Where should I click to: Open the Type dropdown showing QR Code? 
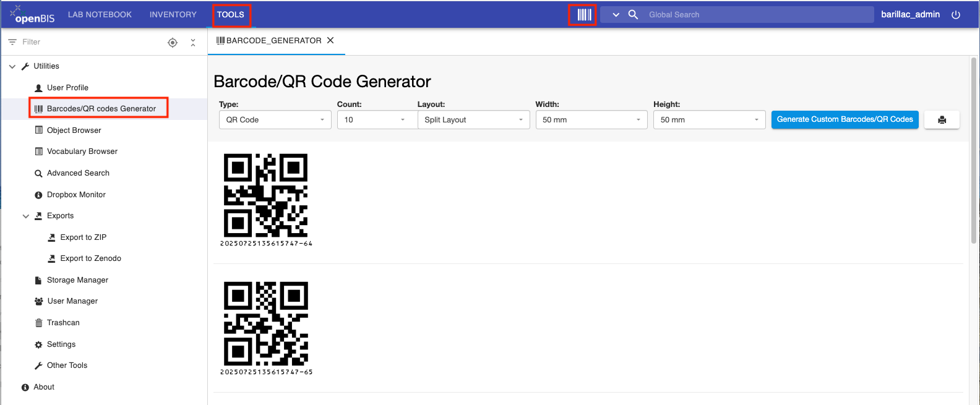tap(275, 120)
